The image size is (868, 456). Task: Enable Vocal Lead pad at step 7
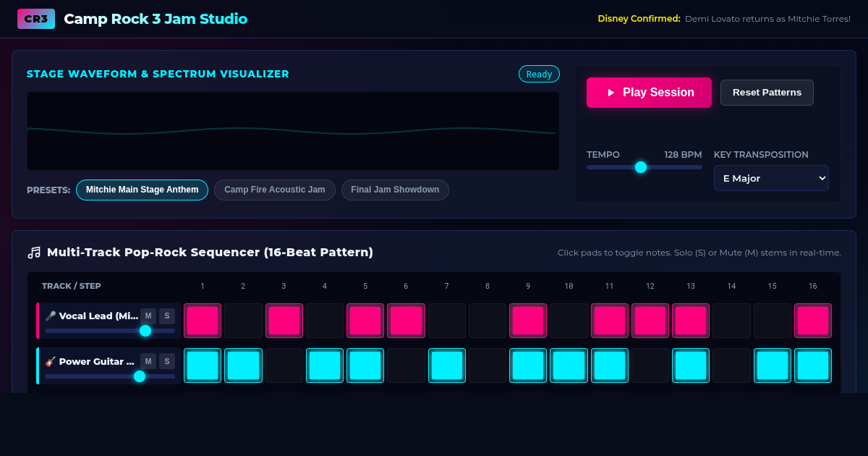[x=447, y=321]
